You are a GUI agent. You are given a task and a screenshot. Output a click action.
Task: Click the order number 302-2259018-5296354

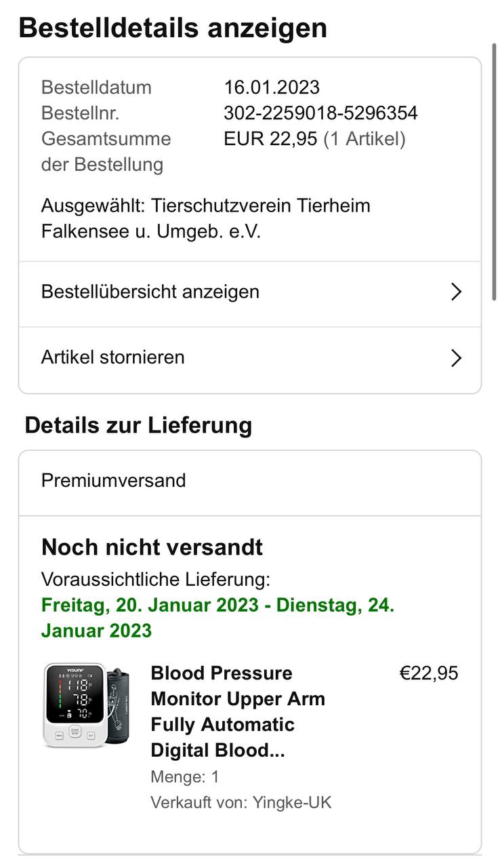pos(320,113)
